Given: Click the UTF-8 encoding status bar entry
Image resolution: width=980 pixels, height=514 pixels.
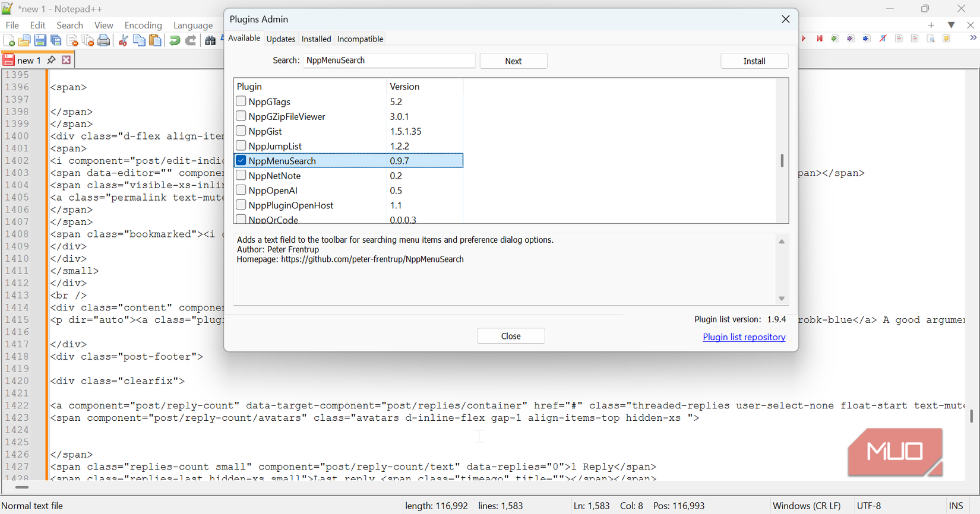Looking at the screenshot, I should (x=869, y=506).
